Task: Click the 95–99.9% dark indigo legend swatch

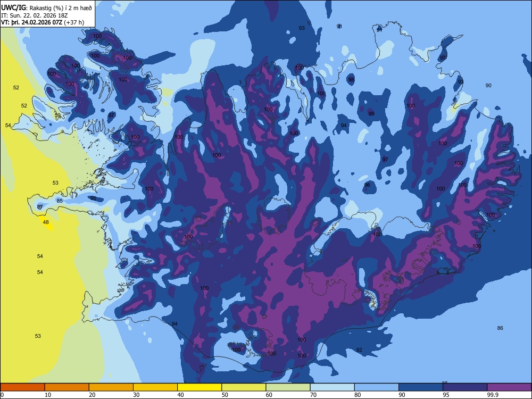Action: [465, 387]
